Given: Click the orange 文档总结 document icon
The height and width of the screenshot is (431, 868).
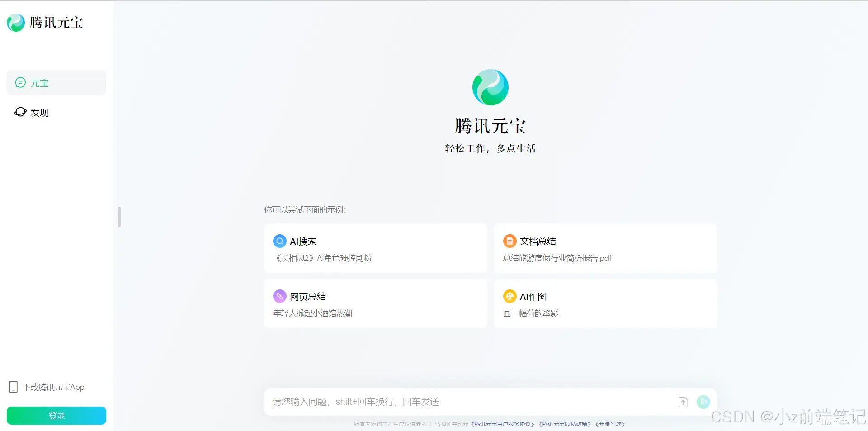Looking at the screenshot, I should 510,241.
